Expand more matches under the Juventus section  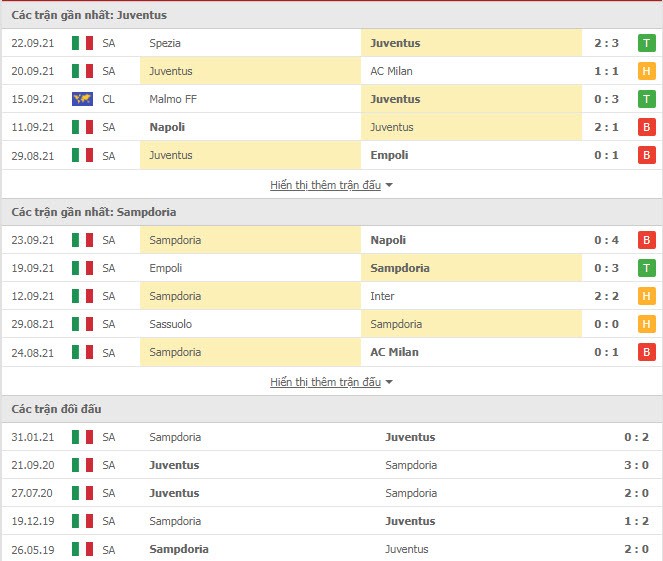(326, 185)
